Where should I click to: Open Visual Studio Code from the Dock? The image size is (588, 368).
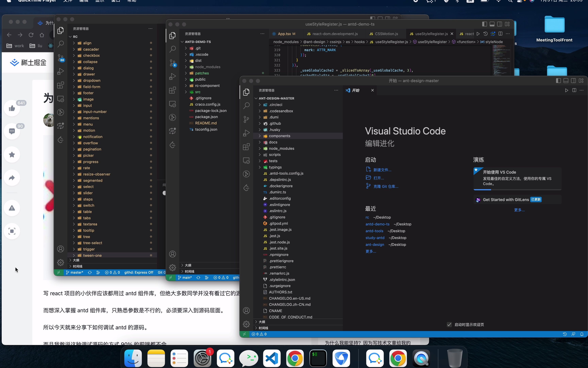click(272, 358)
